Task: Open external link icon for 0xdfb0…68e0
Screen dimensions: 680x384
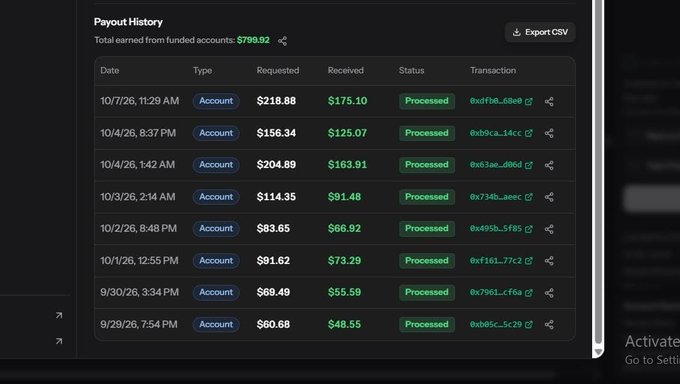Action: pos(529,102)
